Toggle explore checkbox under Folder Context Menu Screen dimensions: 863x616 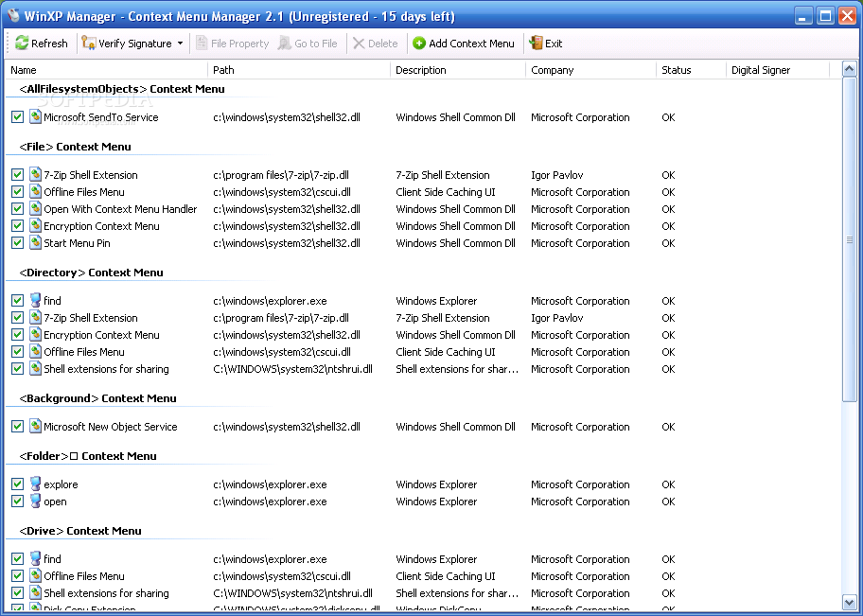click(x=18, y=484)
